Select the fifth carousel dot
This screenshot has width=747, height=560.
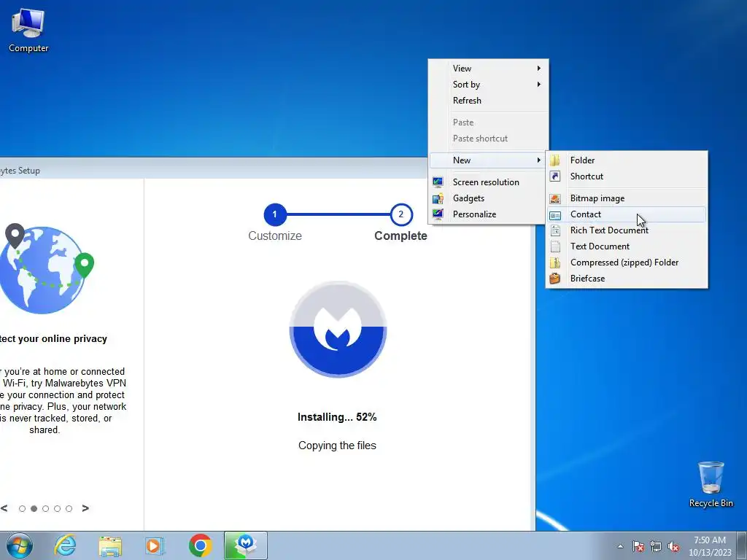coord(69,508)
